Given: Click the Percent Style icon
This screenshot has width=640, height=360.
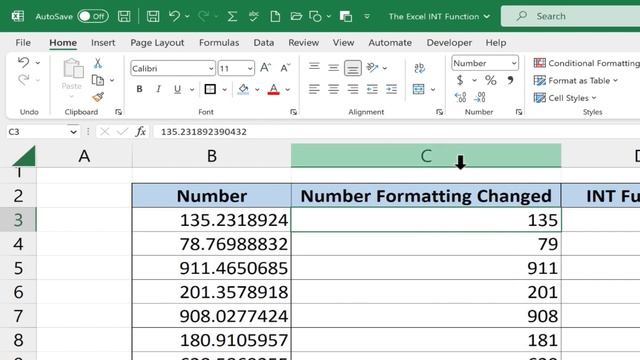Looking at the screenshot, I should [x=491, y=80].
